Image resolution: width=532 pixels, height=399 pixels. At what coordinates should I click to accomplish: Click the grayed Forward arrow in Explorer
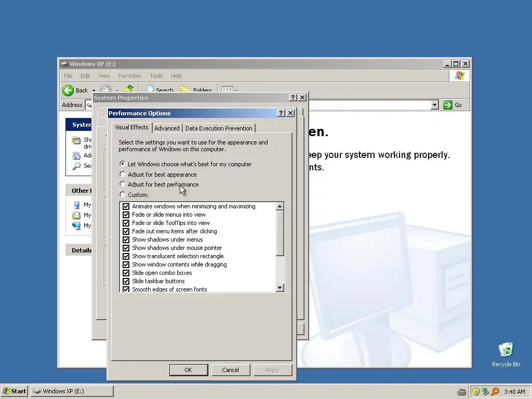coord(105,88)
